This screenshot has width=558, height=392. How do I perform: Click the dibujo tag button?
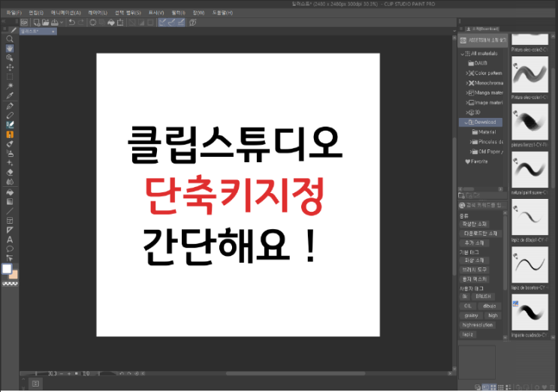pos(490,306)
